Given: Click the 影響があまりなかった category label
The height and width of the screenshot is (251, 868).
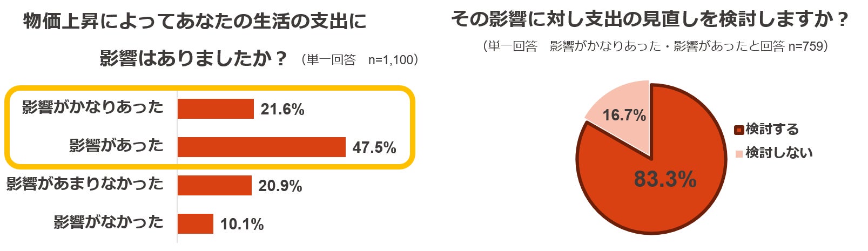Looking at the screenshot, I should click(x=85, y=184).
